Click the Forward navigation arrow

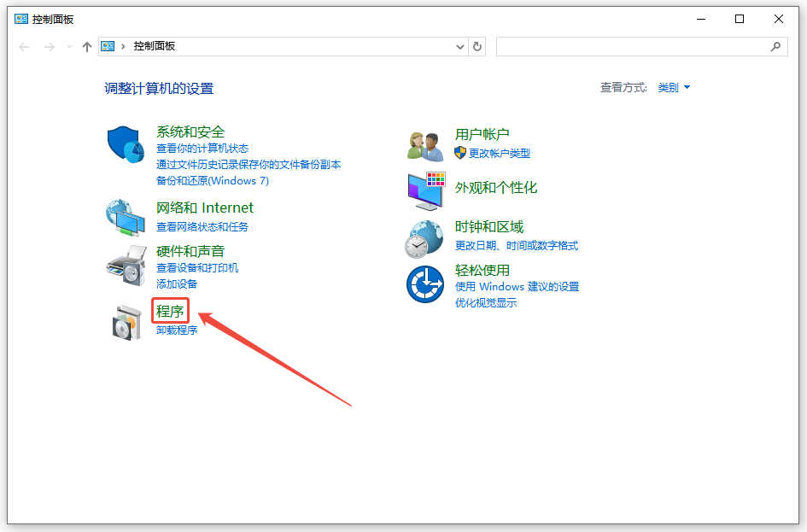(49, 47)
